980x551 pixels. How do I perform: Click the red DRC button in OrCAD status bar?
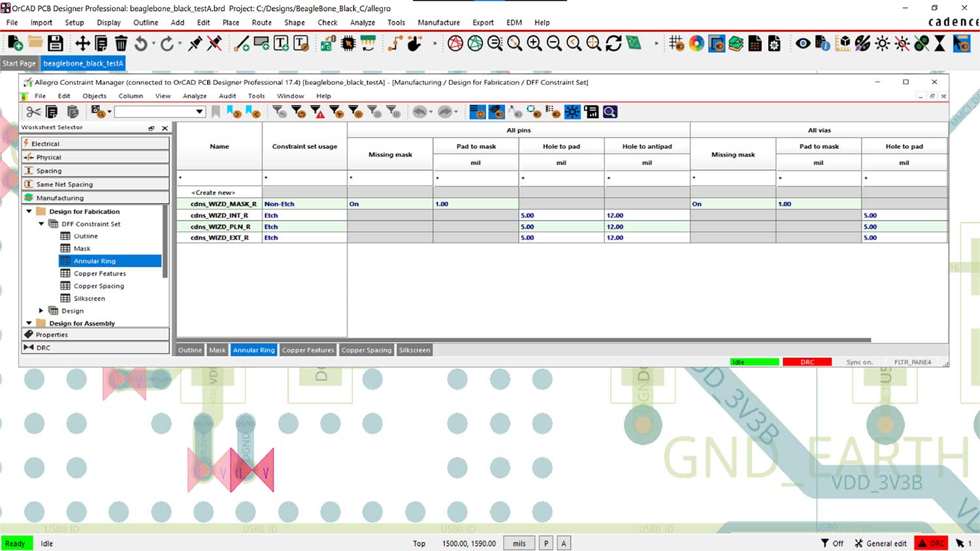(931, 543)
